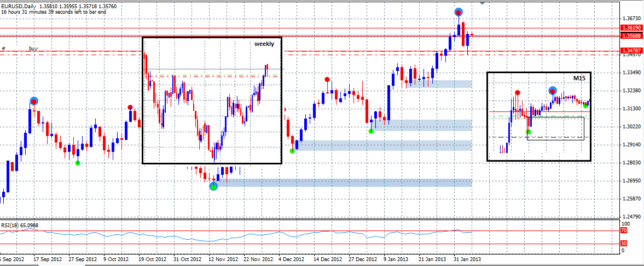Viewport: 644px width, 266px height.
Task: Select the 1.36190 price level label
Action: coord(629,27)
